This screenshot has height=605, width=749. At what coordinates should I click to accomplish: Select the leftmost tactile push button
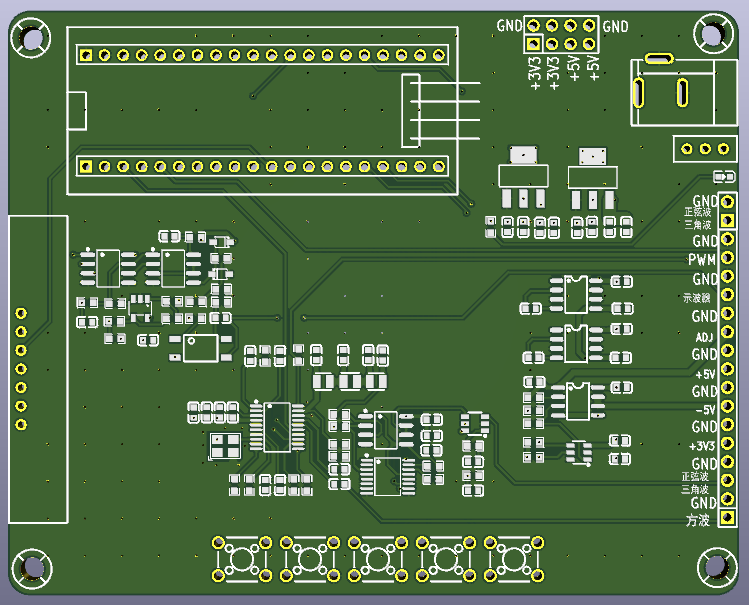tap(242, 559)
